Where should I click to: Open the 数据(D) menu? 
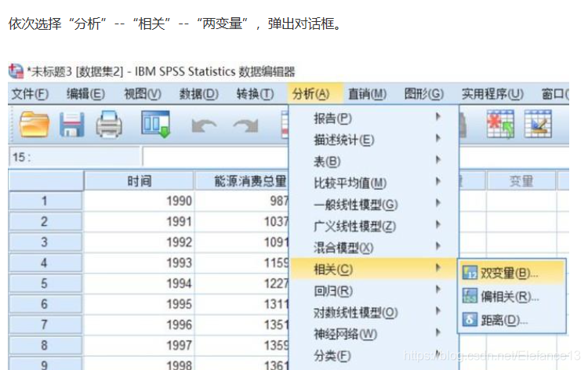(x=199, y=94)
